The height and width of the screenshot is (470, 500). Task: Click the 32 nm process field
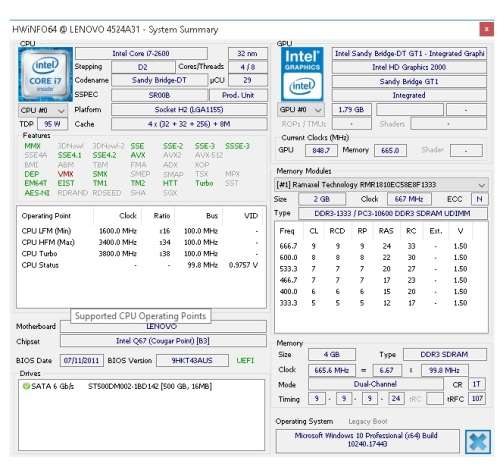pyautogui.click(x=248, y=53)
